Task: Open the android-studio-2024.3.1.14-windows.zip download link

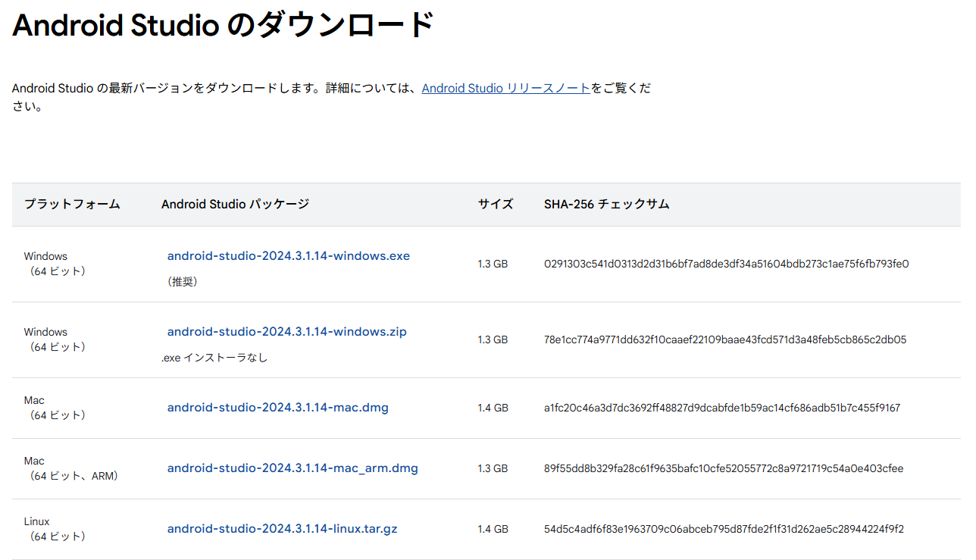Action: pyautogui.click(x=286, y=332)
